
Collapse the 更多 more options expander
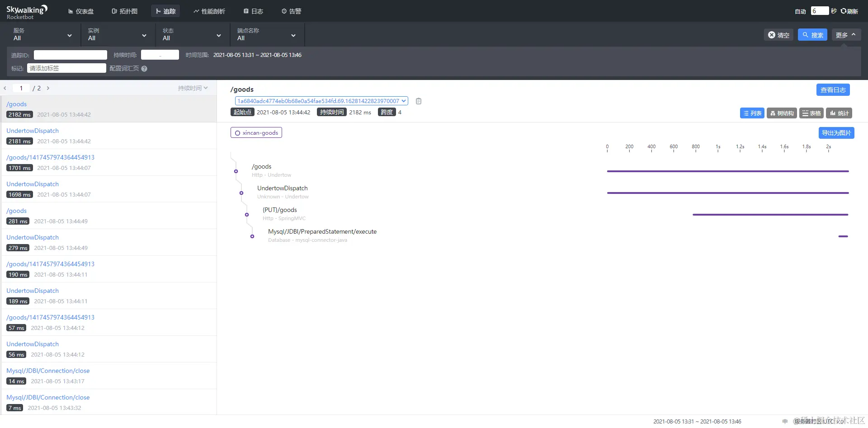point(846,35)
